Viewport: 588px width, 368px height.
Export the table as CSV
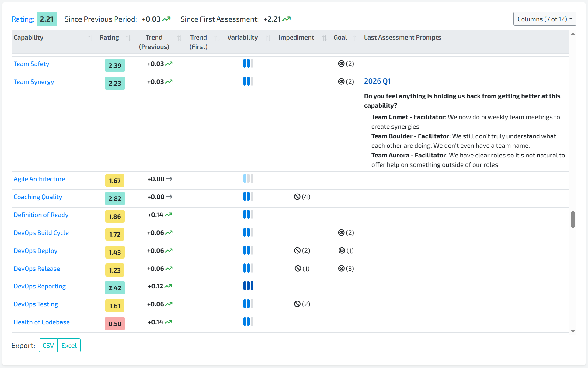point(48,346)
